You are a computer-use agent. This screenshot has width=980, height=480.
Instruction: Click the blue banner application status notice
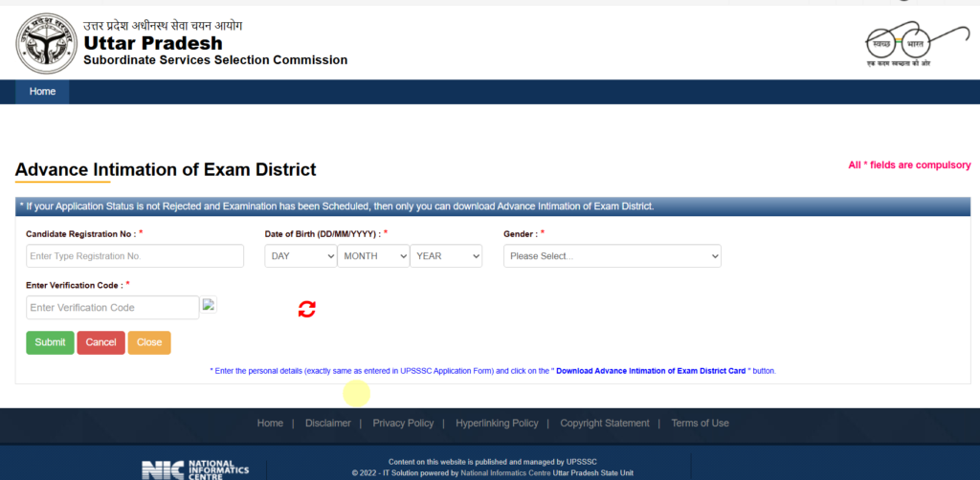point(493,206)
